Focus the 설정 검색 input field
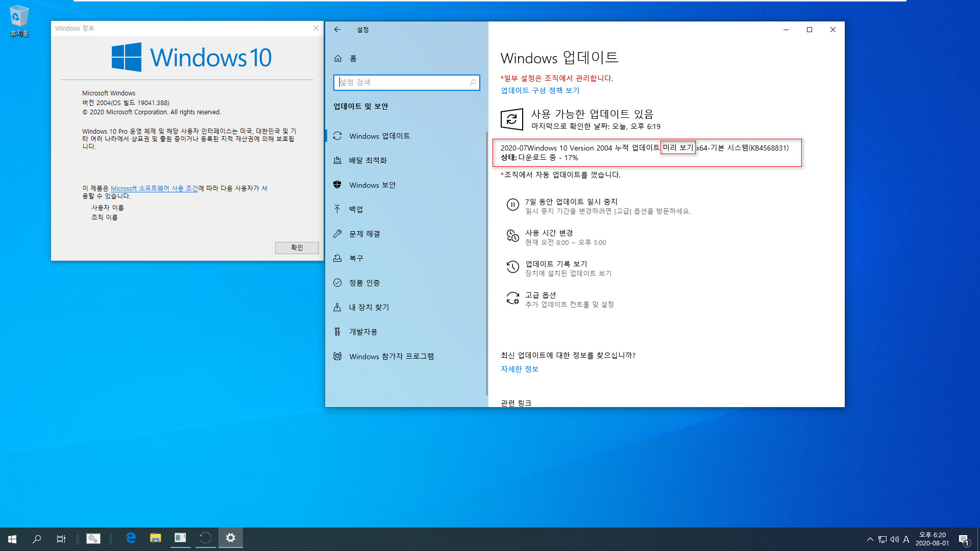Viewport: 980px width, 551px height. pyautogui.click(x=406, y=82)
